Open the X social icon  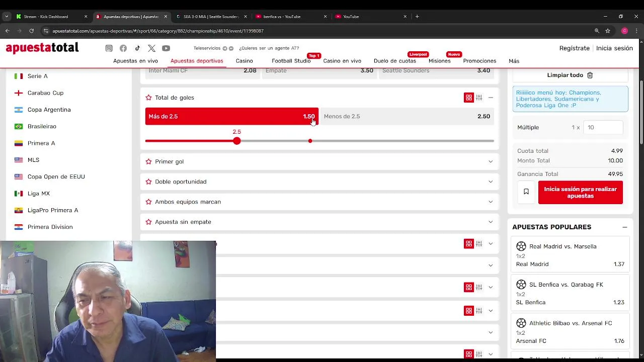point(151,48)
